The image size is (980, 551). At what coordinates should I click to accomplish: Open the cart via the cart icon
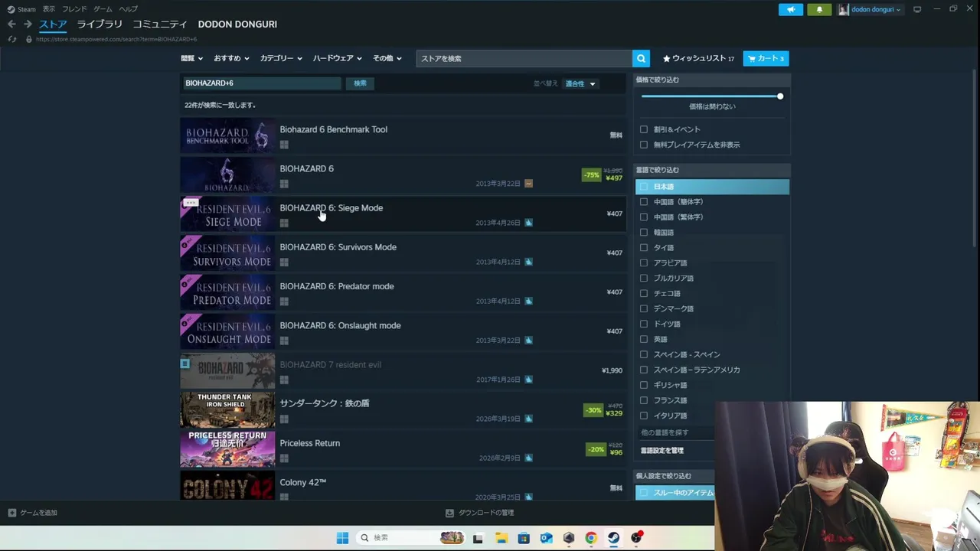[x=752, y=58]
